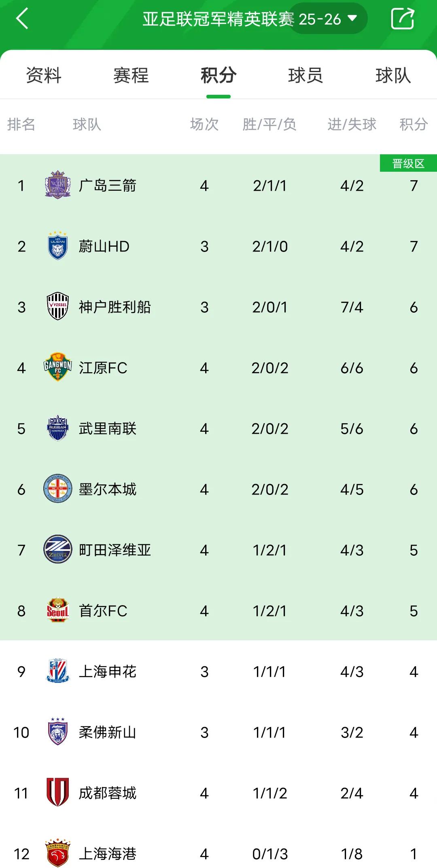Open the 资料 tab
437x868 pixels.
pyautogui.click(x=43, y=75)
